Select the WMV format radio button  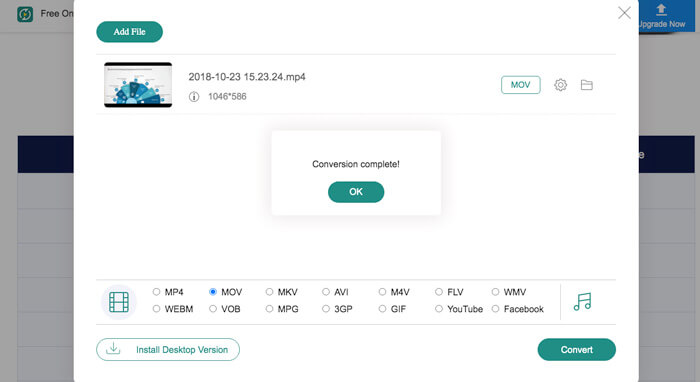(495, 292)
